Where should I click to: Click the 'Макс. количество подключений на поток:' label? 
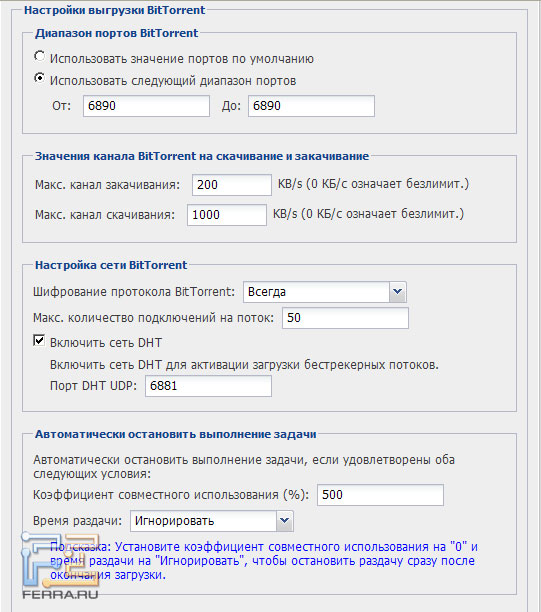154,318
